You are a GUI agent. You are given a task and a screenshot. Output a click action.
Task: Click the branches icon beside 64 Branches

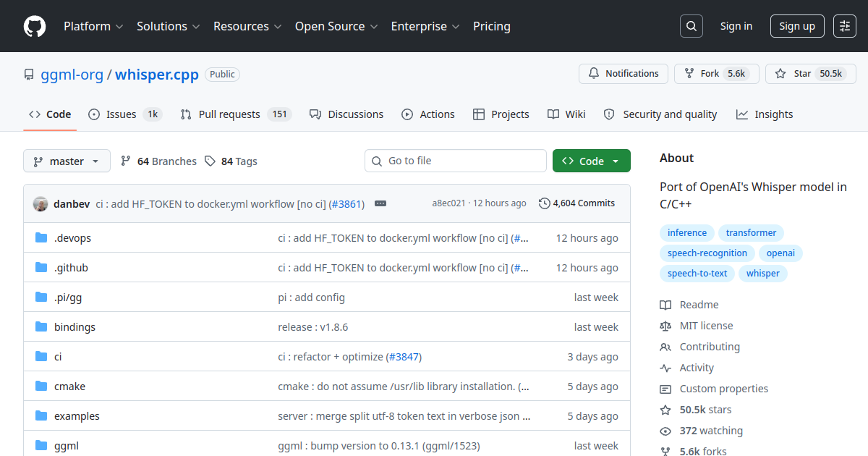(x=126, y=161)
